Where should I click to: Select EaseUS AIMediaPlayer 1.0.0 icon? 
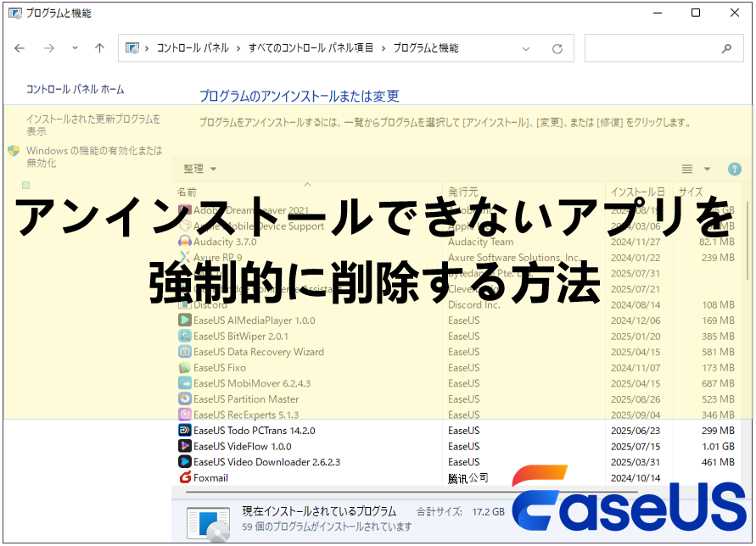tap(185, 320)
